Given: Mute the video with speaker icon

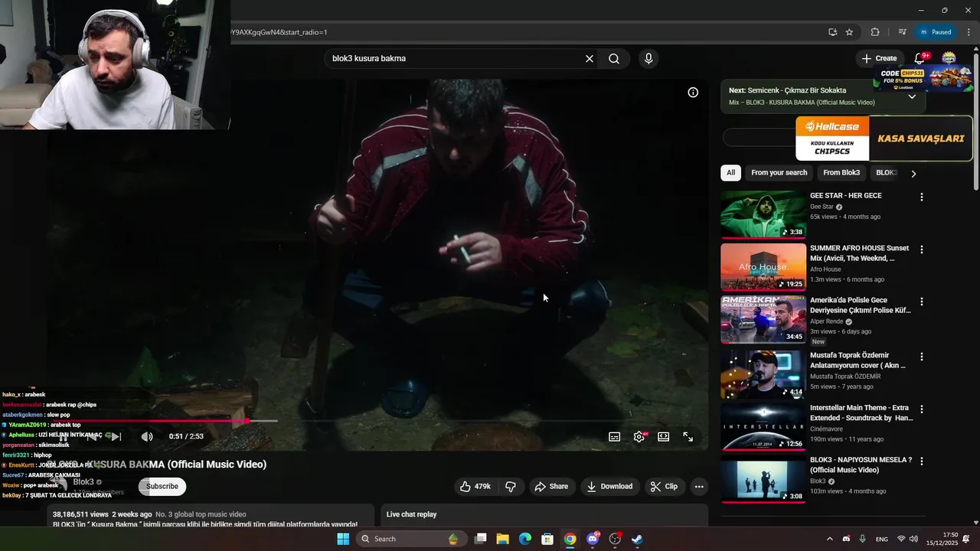Looking at the screenshot, I should 147,436.
